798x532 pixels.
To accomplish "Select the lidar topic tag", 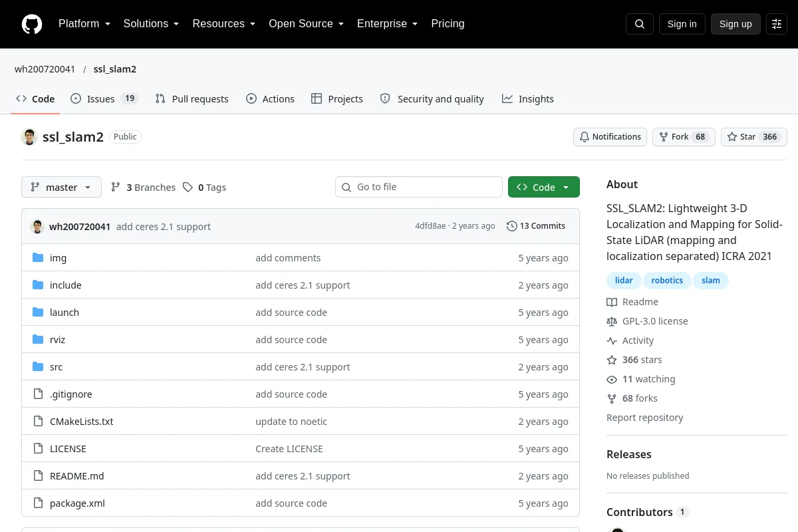I will click(x=624, y=281).
